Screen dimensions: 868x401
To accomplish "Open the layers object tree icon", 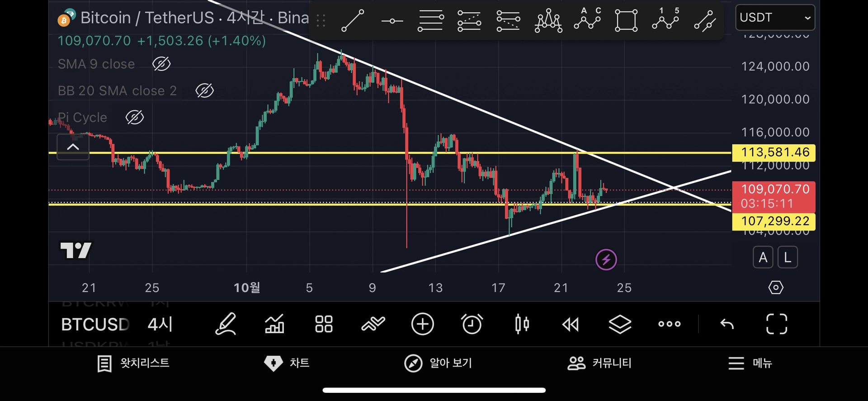I will tap(620, 324).
